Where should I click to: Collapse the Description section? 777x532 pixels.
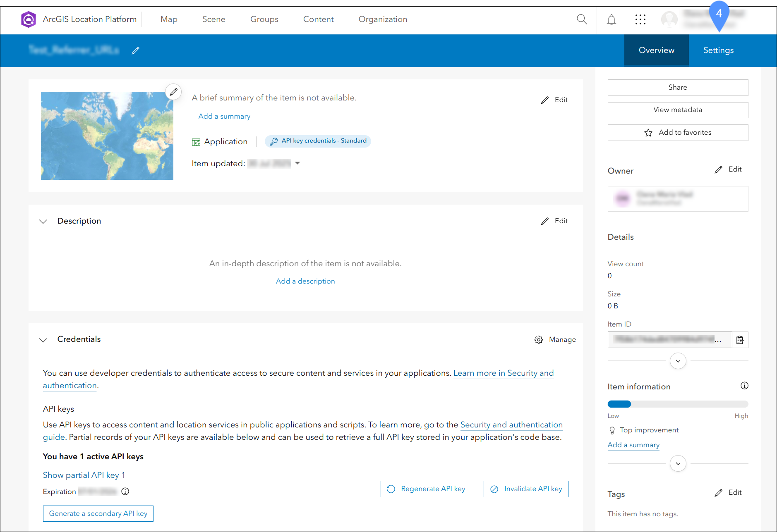tap(43, 222)
